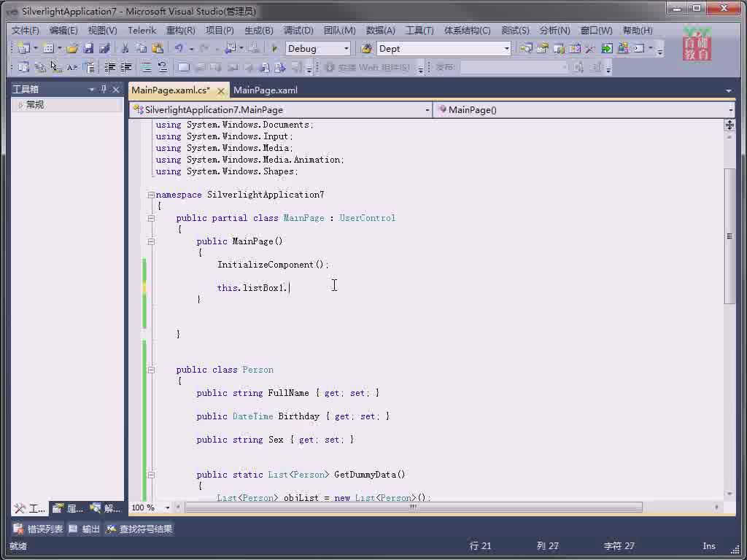Toggle bookmark icon in text editor toolbar
The height and width of the screenshot is (560, 747).
click(184, 67)
